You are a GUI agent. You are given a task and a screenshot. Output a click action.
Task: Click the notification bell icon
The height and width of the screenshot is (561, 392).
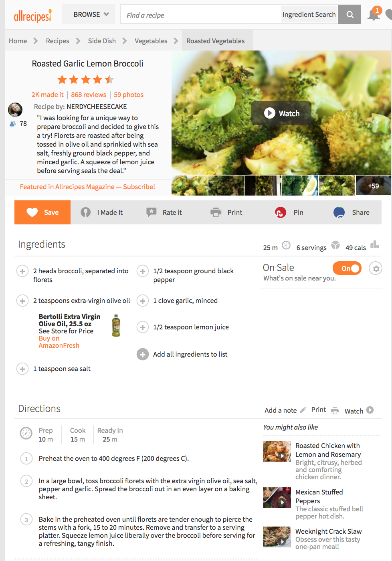point(374,14)
